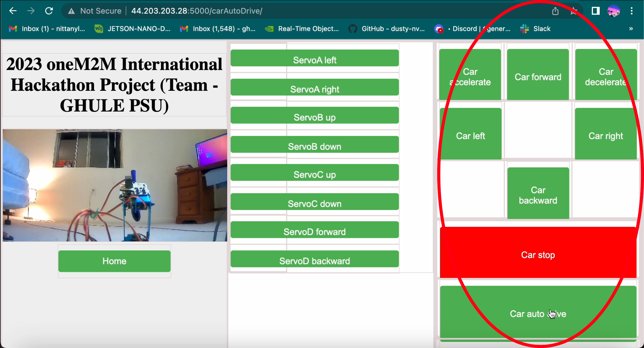Open the GitHub dusty-nv bookmark
Screen dimensions: 644x348
click(x=387, y=29)
